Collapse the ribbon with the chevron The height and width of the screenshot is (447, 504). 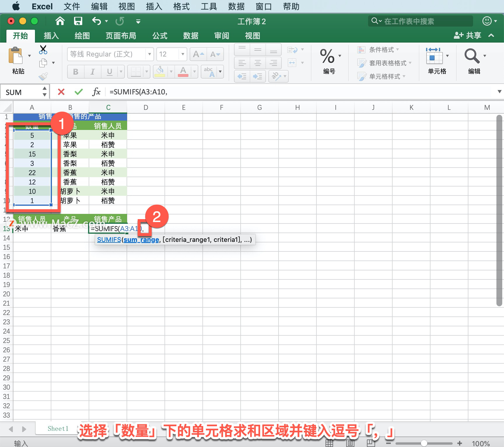coord(491,36)
